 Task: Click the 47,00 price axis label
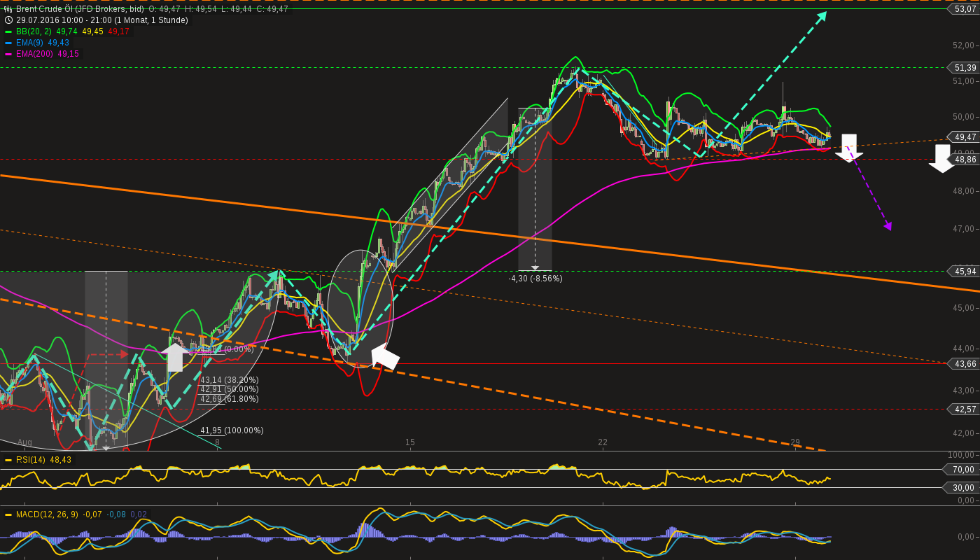[x=963, y=229]
